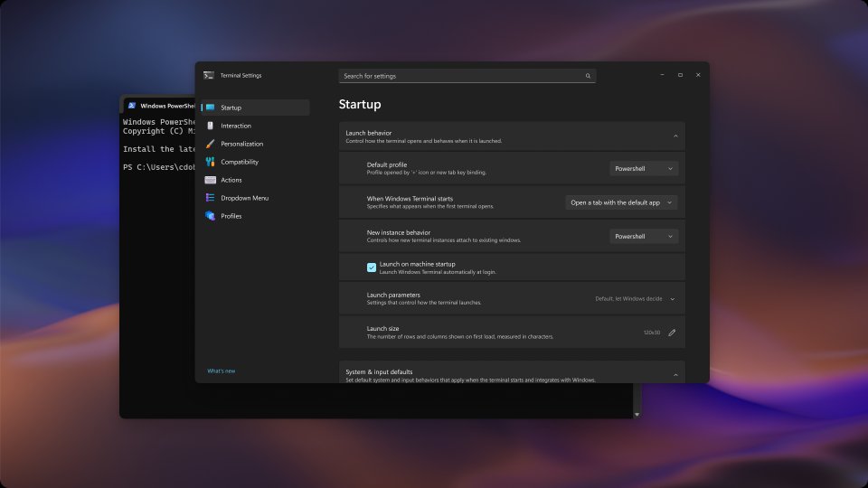Click the Personalization brush icon
Viewport: 868px width, 488px height.
(x=211, y=144)
